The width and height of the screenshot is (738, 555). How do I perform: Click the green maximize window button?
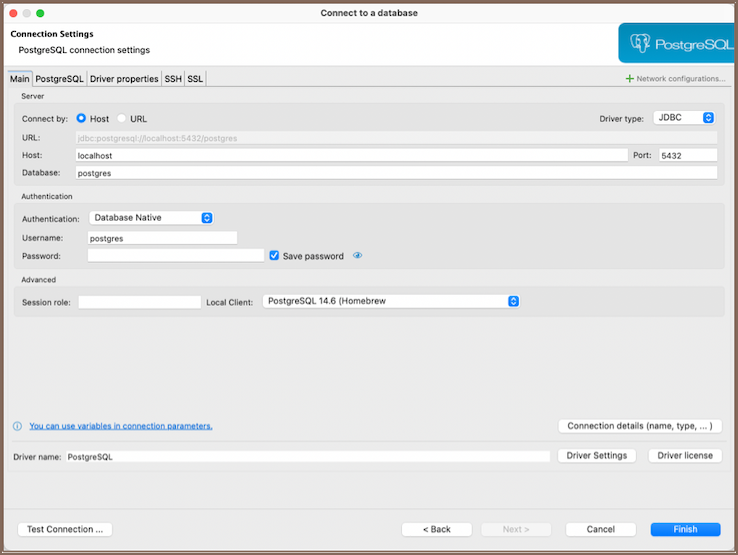tap(40, 13)
